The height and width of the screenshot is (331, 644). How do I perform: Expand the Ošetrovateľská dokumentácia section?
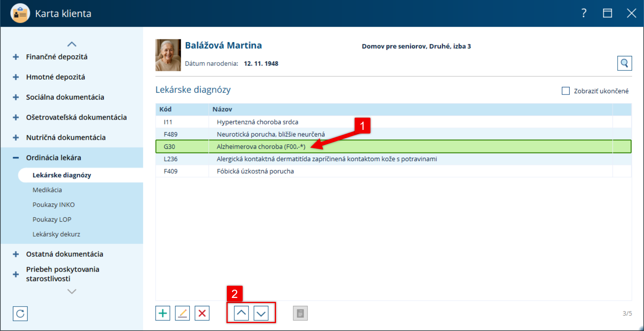point(16,117)
